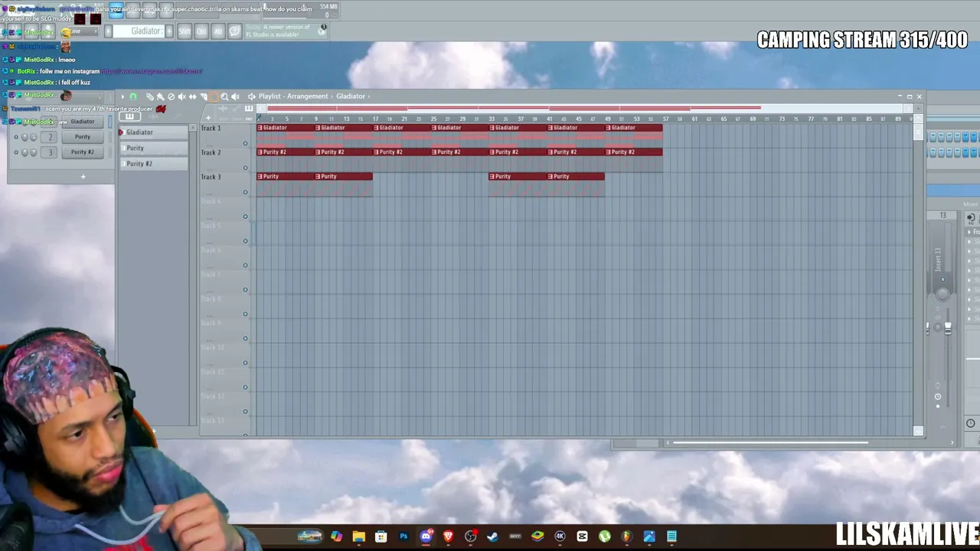
Task: Pick the Zoom magnifier tool in Playlist
Action: click(x=224, y=96)
